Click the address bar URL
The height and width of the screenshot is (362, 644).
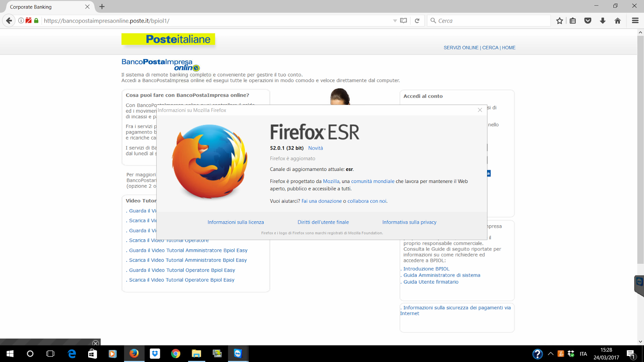[217, 21]
